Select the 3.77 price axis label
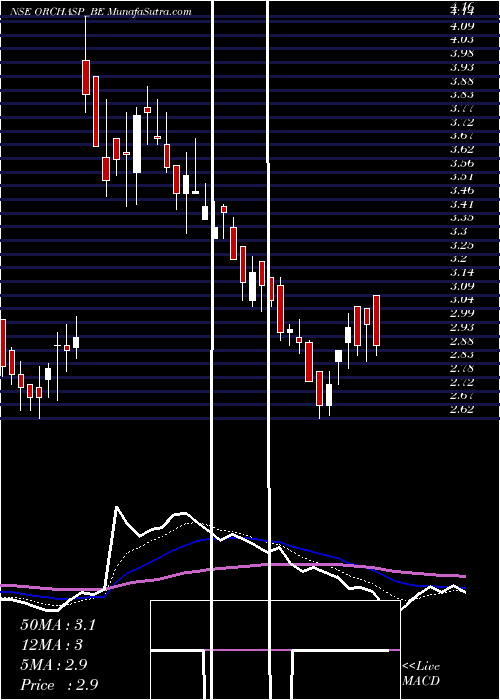The height and width of the screenshot is (700, 500). [x=462, y=108]
